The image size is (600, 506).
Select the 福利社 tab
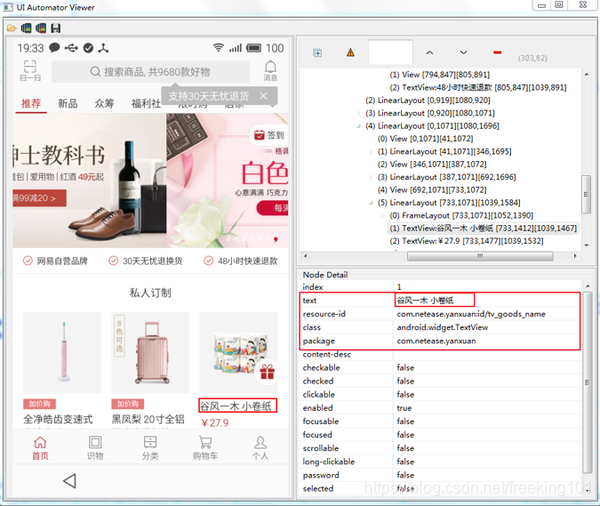coord(146,103)
